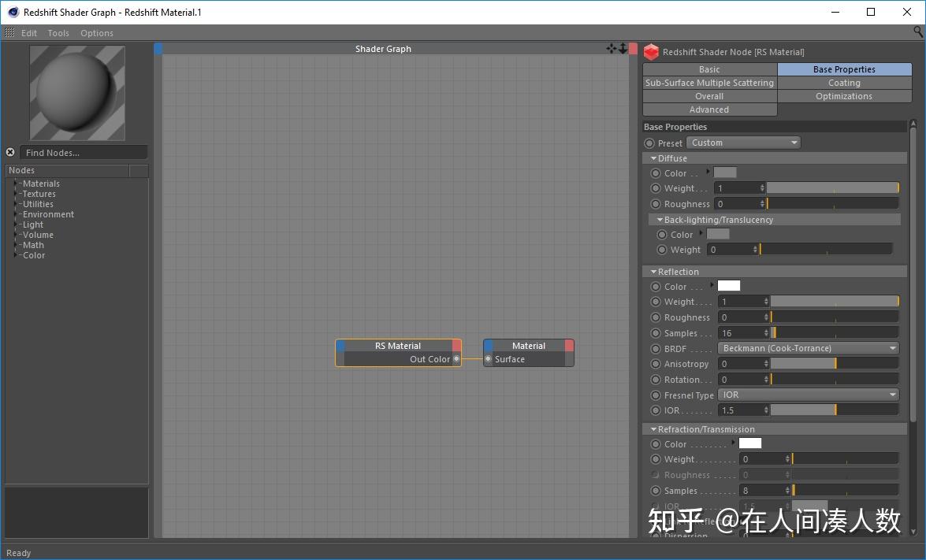Click the pan arrows icon in Shader Graph header
This screenshot has width=926, height=560.
(611, 48)
